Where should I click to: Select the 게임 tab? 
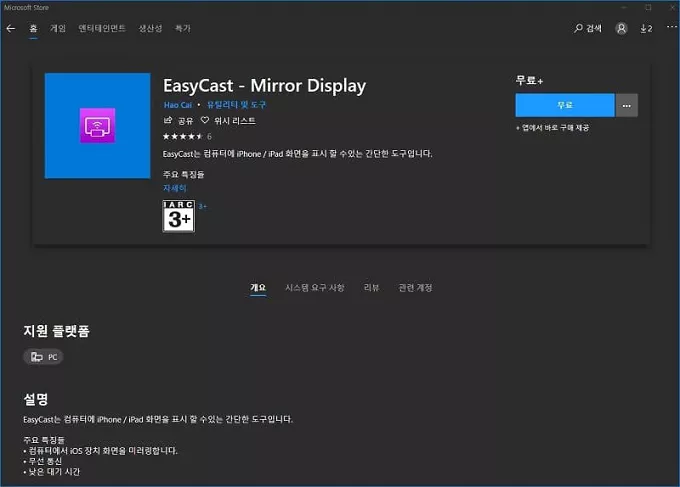tap(58, 29)
